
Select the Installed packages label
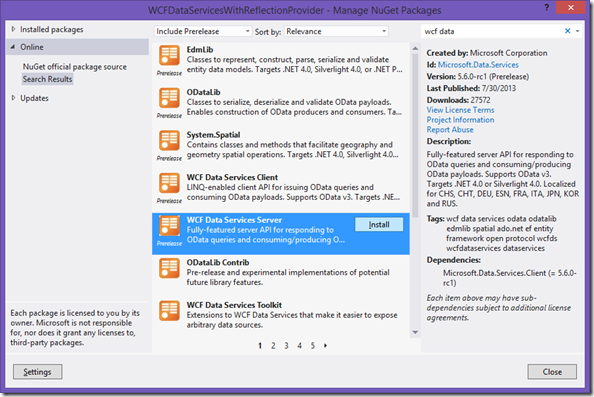[52, 30]
